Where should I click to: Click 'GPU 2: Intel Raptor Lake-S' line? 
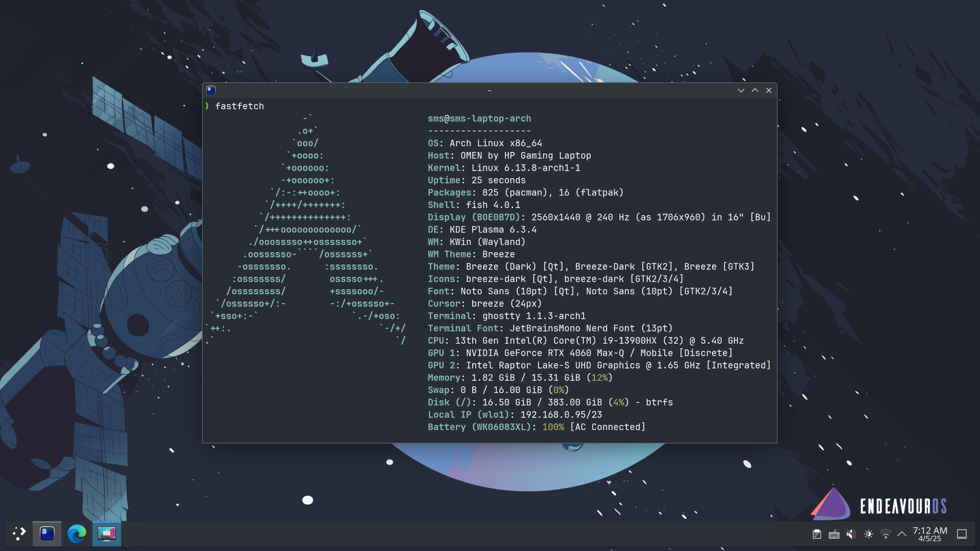(599, 365)
